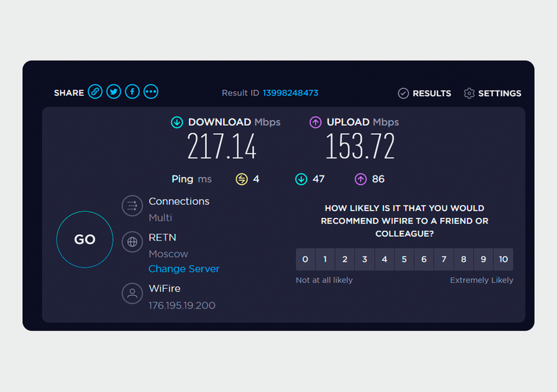This screenshot has width=557, height=392.
Task: Click the download ping latency icon
Action: coord(301,179)
